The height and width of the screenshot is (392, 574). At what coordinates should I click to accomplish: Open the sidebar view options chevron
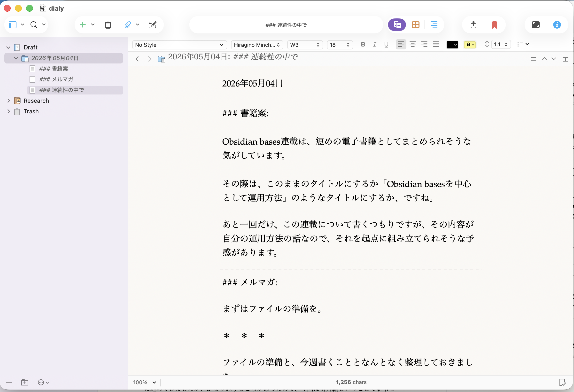[x=23, y=24]
